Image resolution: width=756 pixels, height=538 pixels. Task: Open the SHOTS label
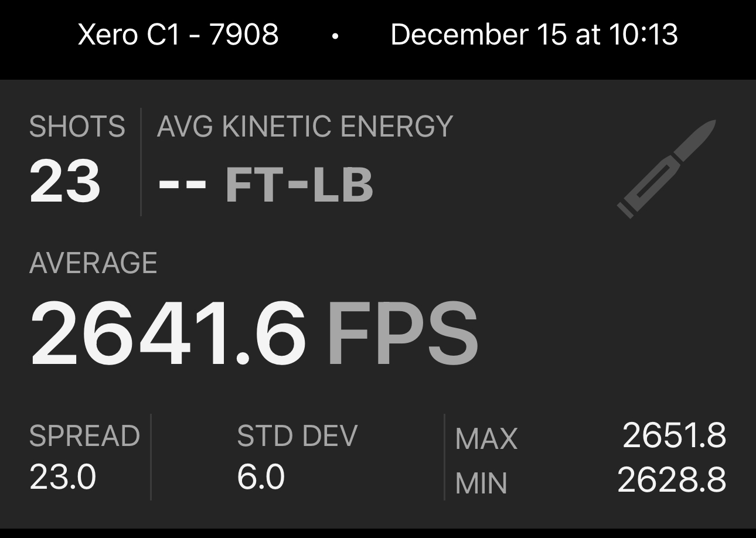point(77,127)
